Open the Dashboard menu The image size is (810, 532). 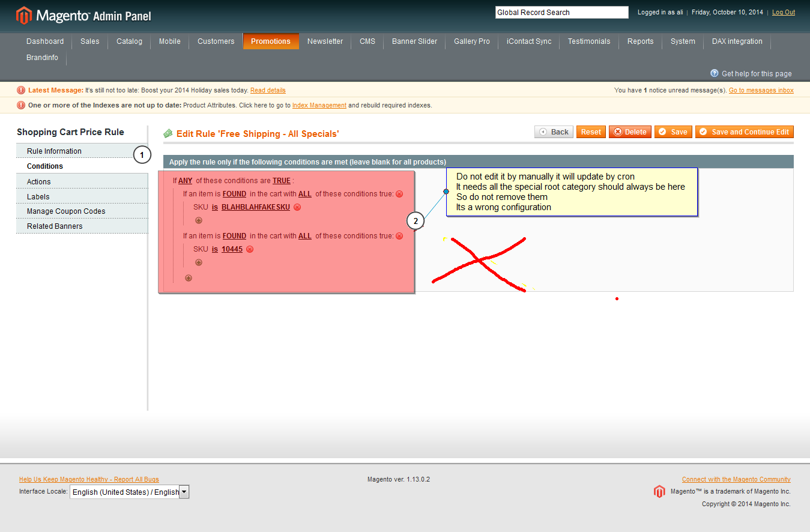pyautogui.click(x=45, y=41)
